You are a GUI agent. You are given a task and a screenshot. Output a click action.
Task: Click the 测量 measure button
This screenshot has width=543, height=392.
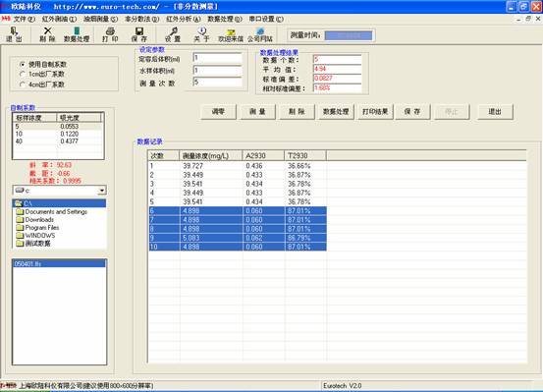(x=257, y=112)
